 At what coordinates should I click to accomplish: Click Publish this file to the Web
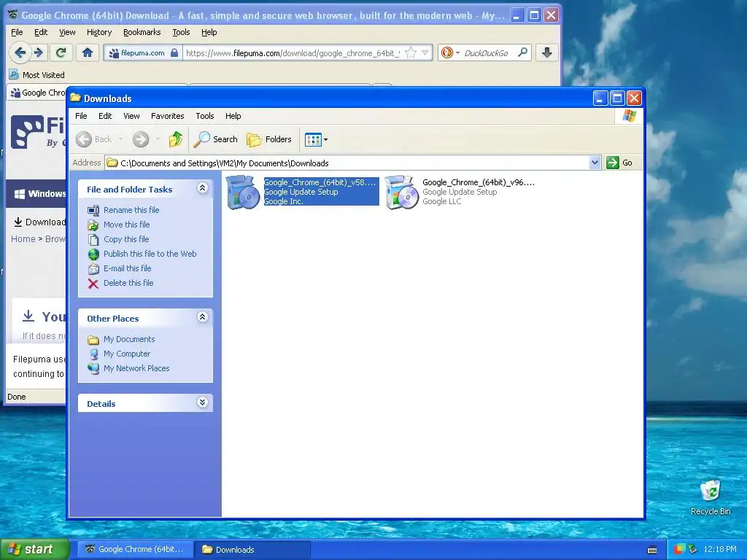pos(150,254)
